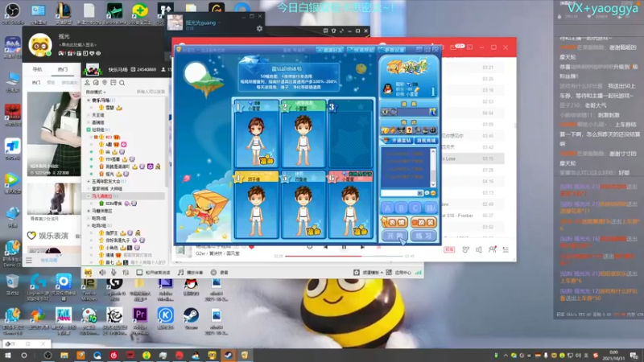Click the YY hamburger menu icon
The image size is (644, 362).
point(29,260)
